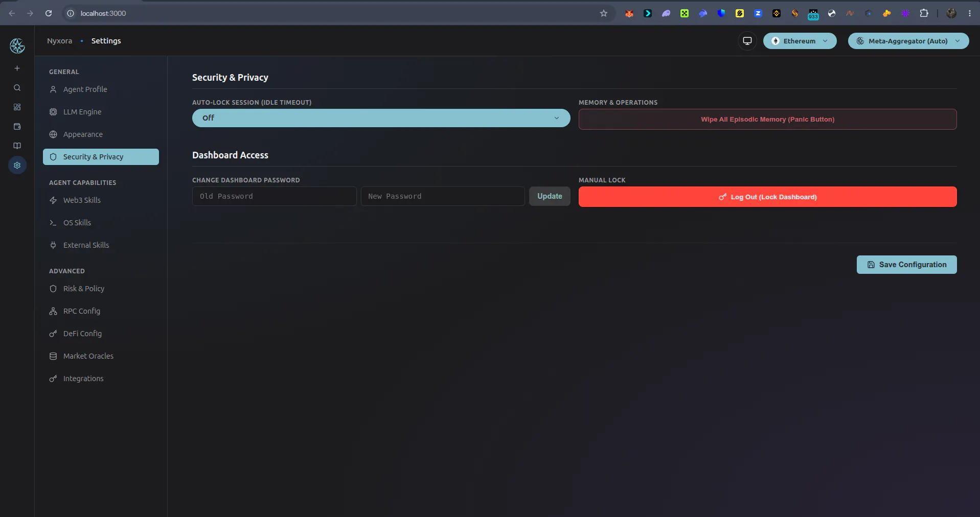
Task: Click the site info icon in address bar
Action: (x=71, y=13)
